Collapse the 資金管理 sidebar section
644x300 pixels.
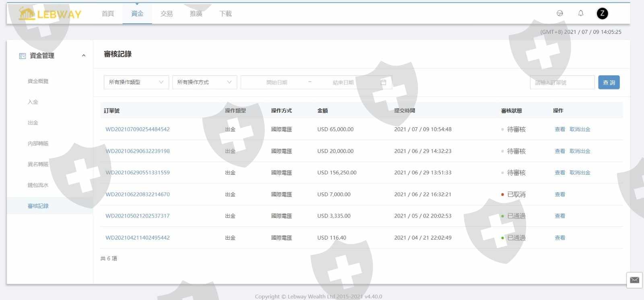coord(84,56)
